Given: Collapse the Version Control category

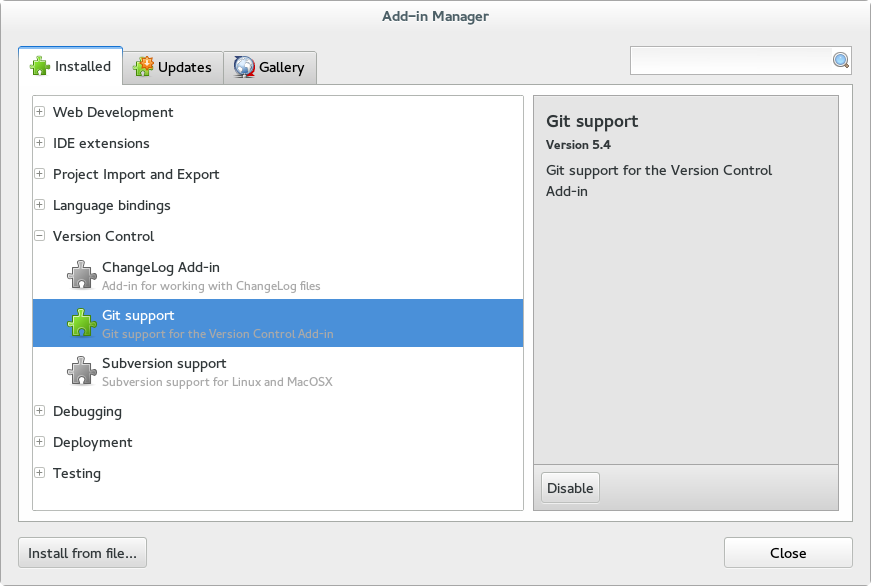Looking at the screenshot, I should (39, 236).
